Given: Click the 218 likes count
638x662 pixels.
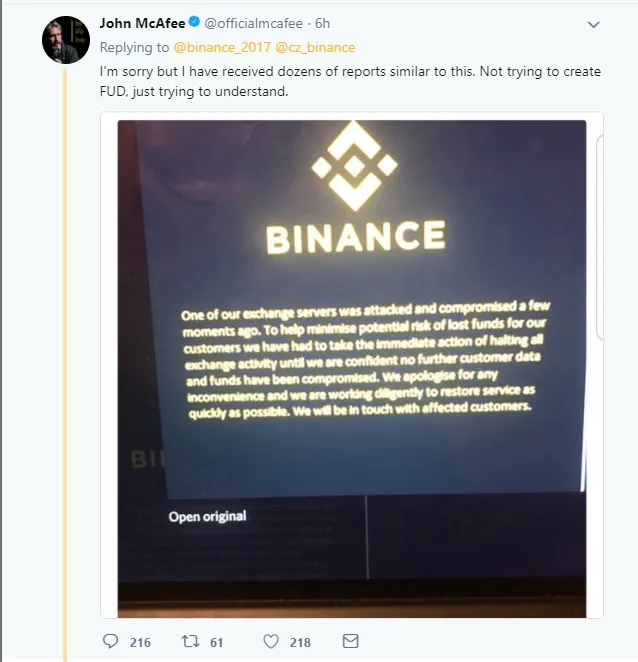Looking at the screenshot, I should click(x=300, y=642).
